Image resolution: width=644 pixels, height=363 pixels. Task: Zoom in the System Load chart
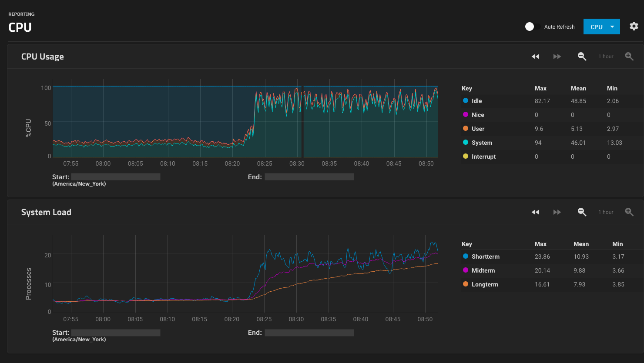coord(629,212)
